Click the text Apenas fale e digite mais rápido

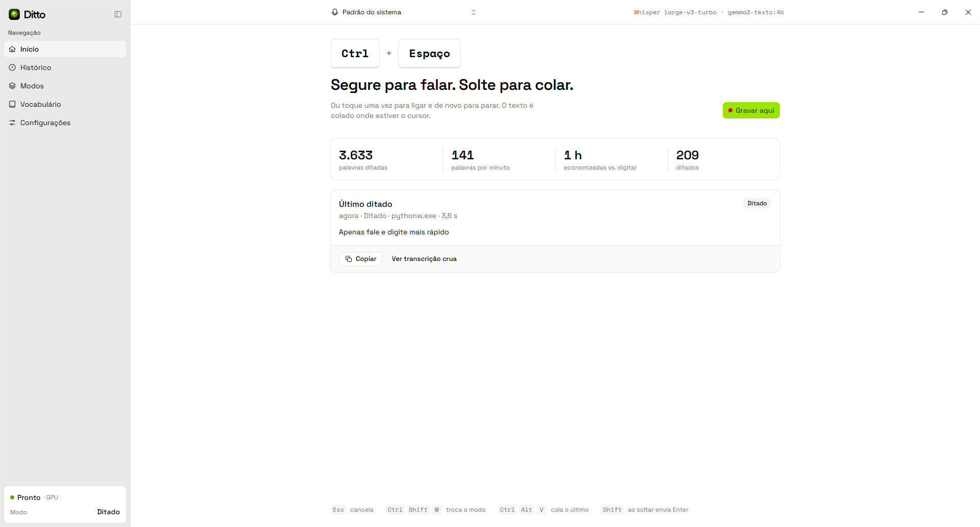394,232
